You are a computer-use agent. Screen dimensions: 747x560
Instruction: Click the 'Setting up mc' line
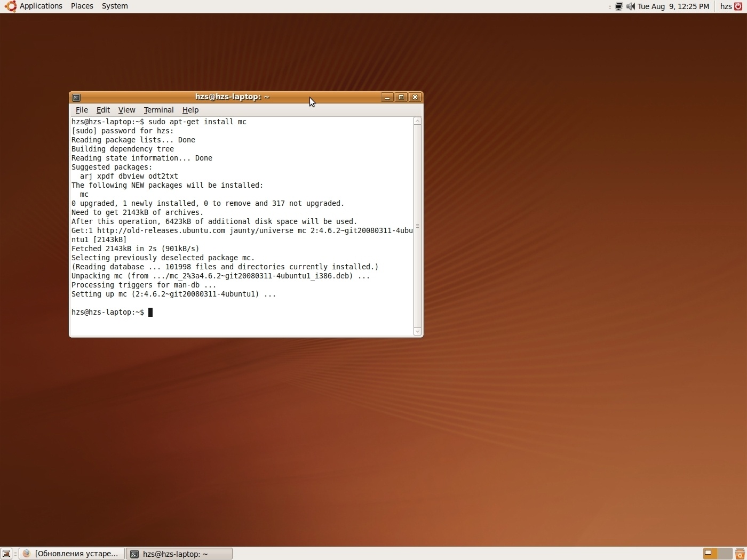[x=174, y=294]
